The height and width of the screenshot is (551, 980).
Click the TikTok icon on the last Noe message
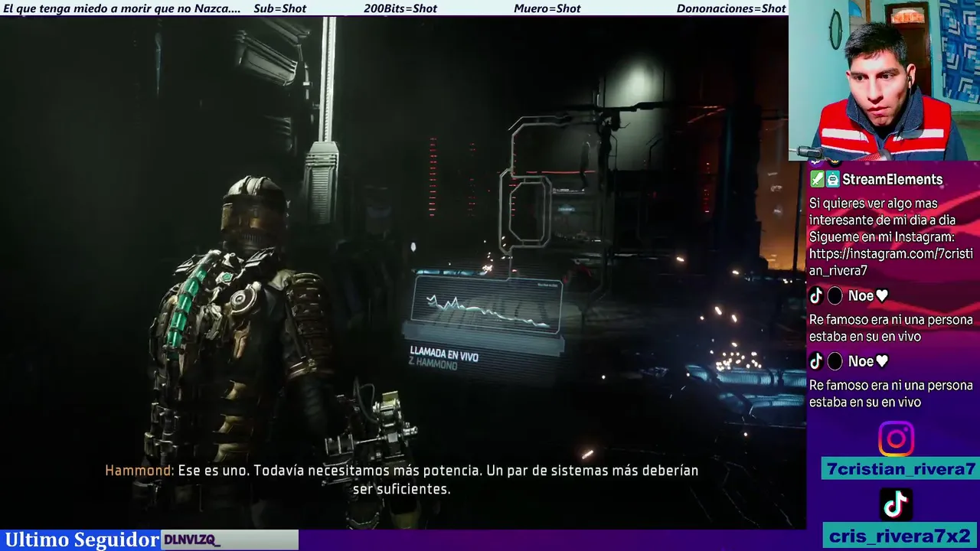(x=816, y=361)
